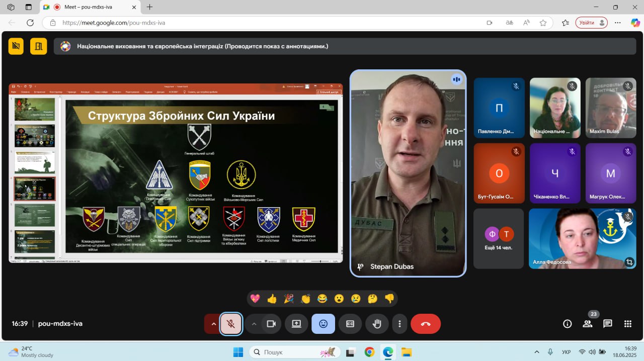Click the raise hand icon
Image resolution: width=644 pixels, height=361 pixels.
[x=376, y=324]
